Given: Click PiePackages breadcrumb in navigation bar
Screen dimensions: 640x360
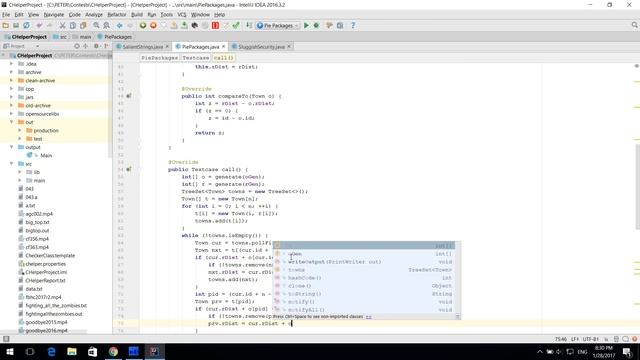Looking at the screenshot, I should 115,37.
